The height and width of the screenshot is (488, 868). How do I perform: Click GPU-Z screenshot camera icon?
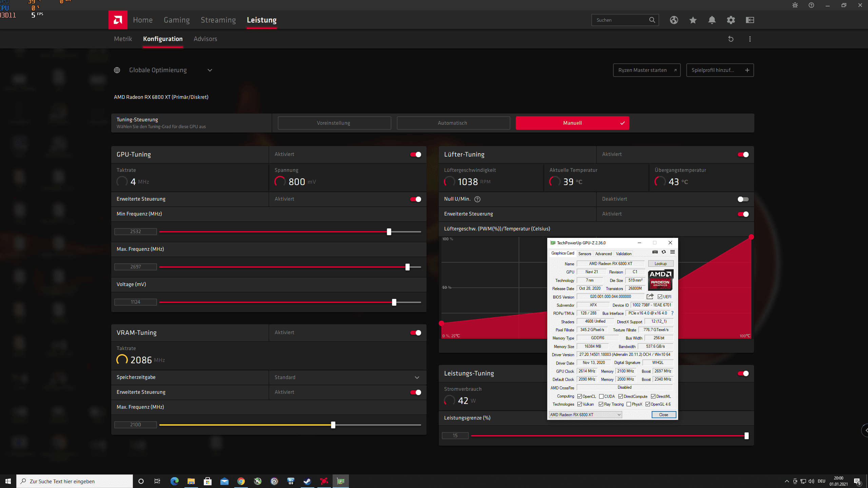point(655,252)
